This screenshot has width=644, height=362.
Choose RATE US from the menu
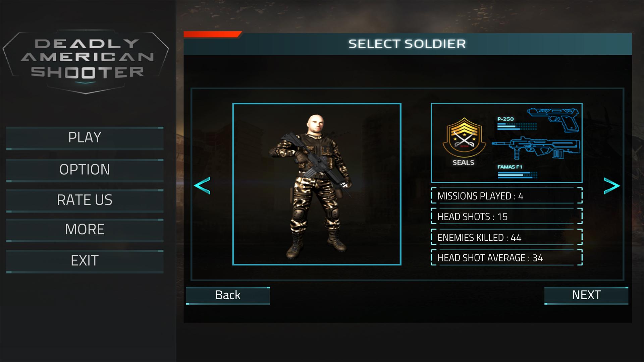pos(85,200)
